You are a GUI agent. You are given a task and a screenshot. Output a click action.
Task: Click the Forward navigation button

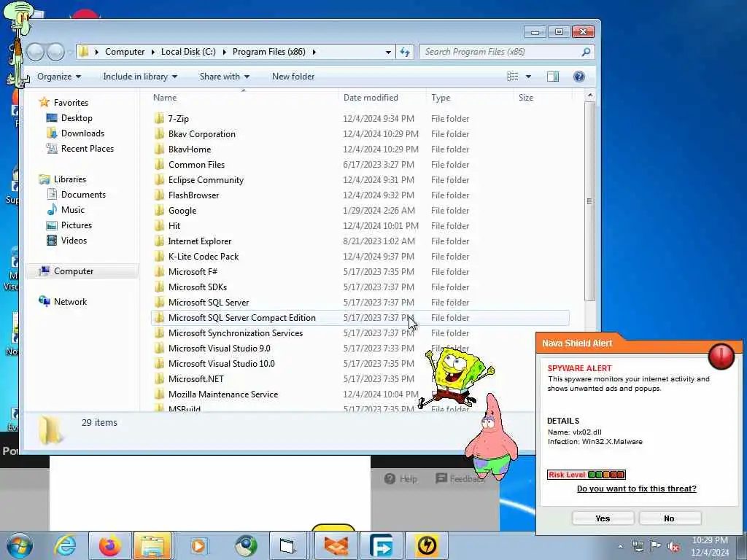tap(55, 52)
